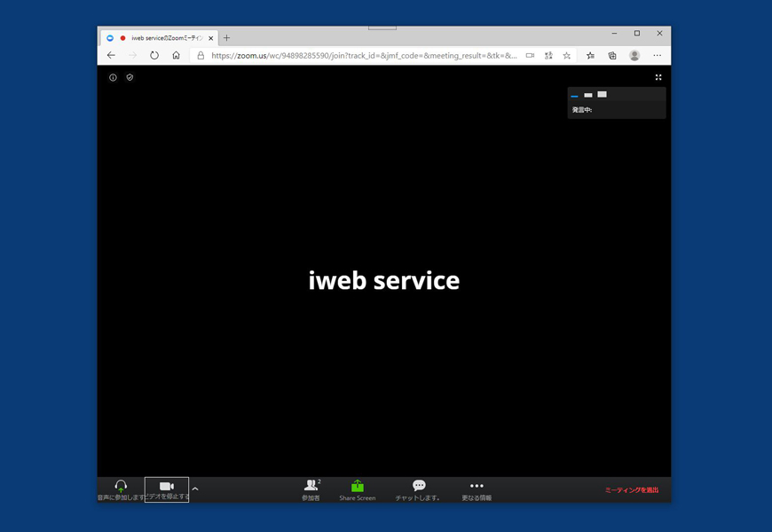This screenshot has width=772, height=532.
Task: Click the browser back arrow
Action: (x=111, y=56)
